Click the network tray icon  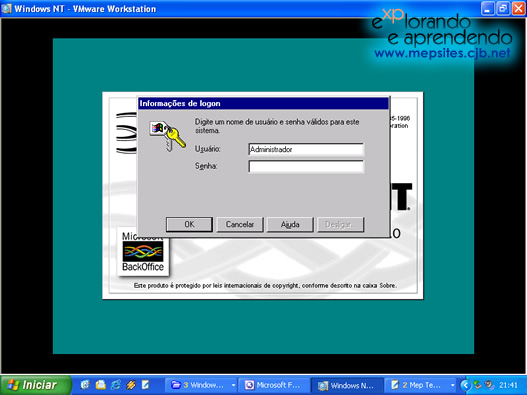coord(478,385)
